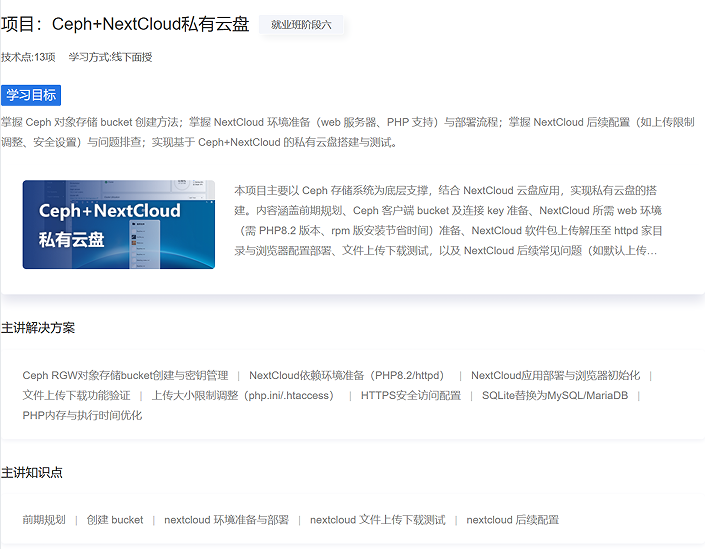Select 文件上传下载功能验证 item
This screenshot has height=549, width=705.
click(76, 395)
